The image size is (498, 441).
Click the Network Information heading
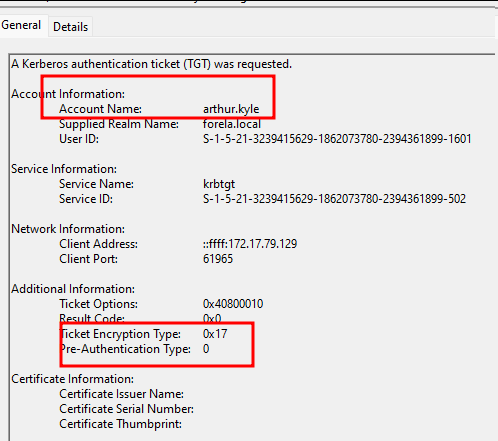click(68, 229)
